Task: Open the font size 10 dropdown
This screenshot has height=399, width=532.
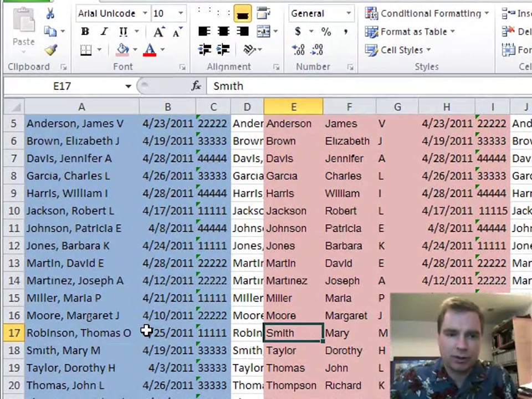Action: tap(181, 13)
